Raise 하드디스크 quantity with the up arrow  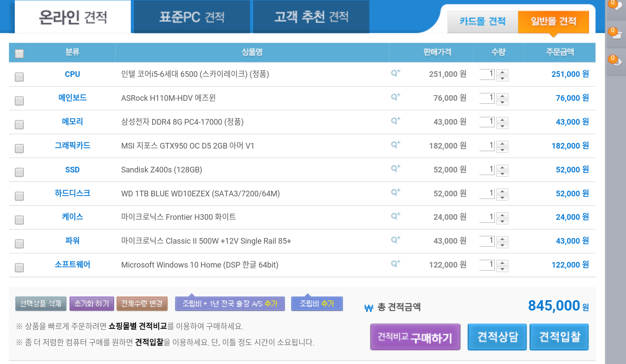point(503,192)
